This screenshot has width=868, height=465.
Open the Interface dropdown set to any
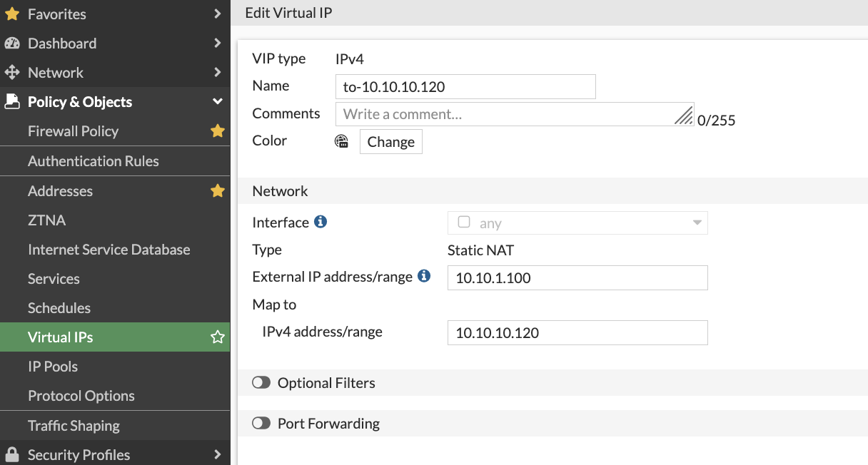click(577, 223)
